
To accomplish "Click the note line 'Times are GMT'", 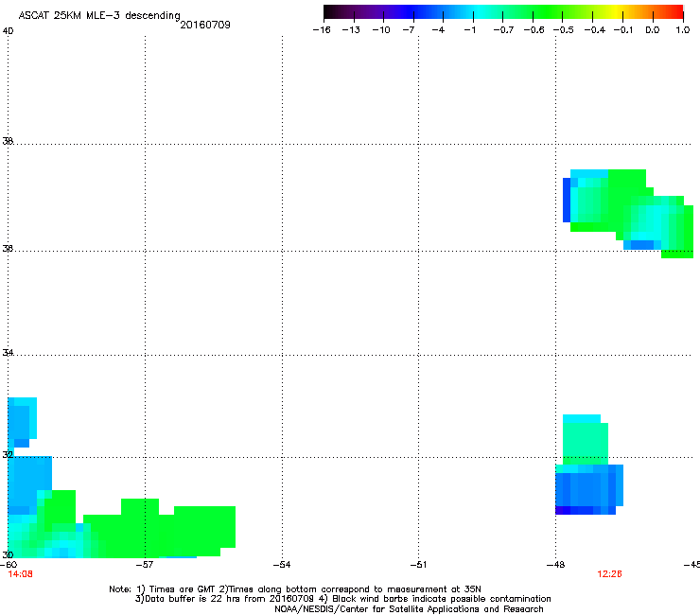I will pos(184,589).
